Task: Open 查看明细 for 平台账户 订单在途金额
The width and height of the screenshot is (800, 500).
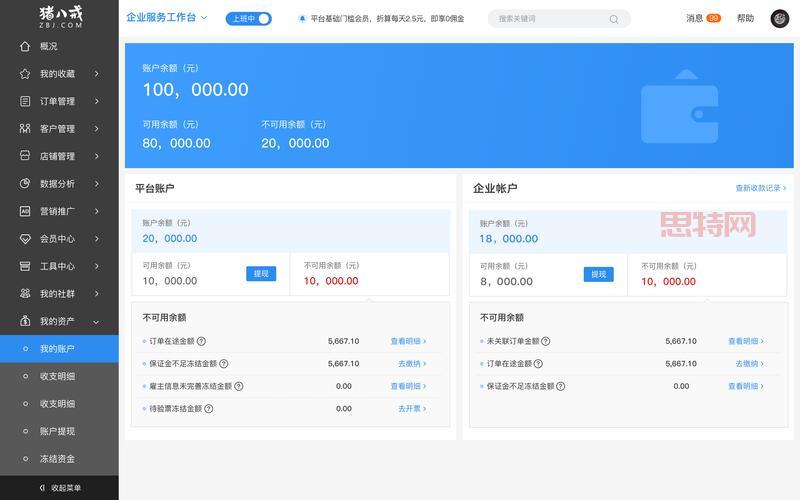Action: (408, 341)
